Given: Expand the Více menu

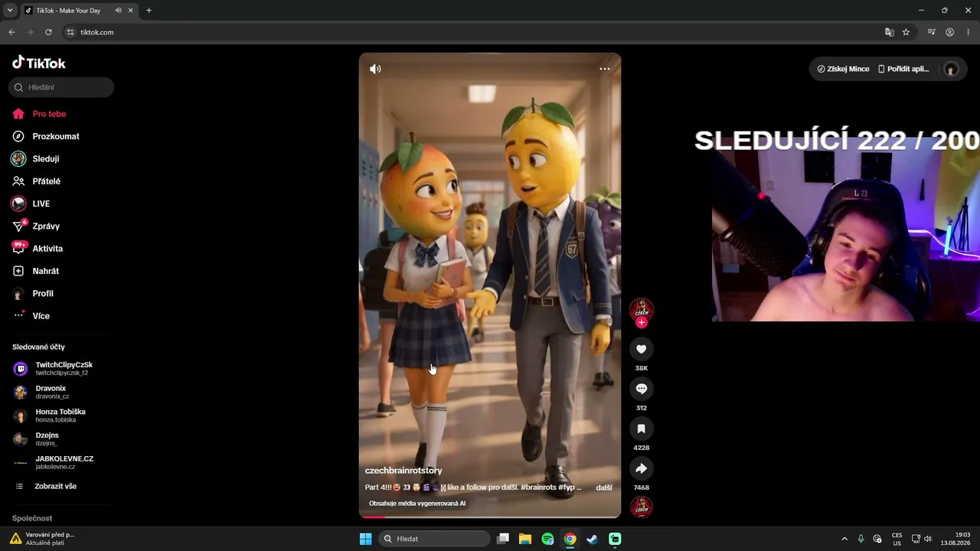Looking at the screenshot, I should 41,316.
